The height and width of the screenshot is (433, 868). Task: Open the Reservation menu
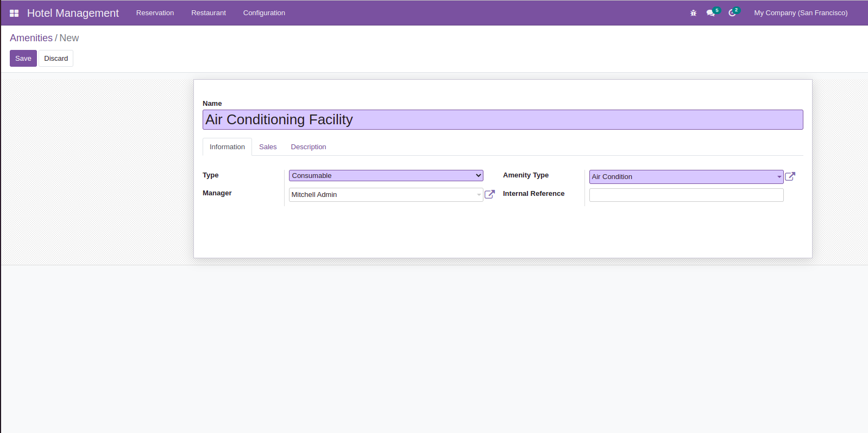point(155,13)
